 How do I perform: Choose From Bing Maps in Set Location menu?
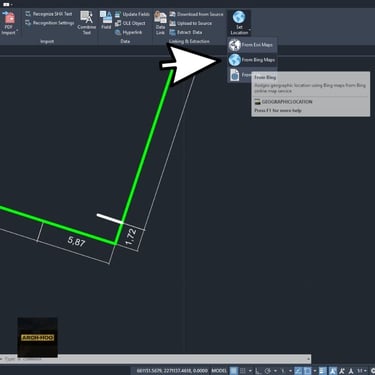click(x=252, y=60)
